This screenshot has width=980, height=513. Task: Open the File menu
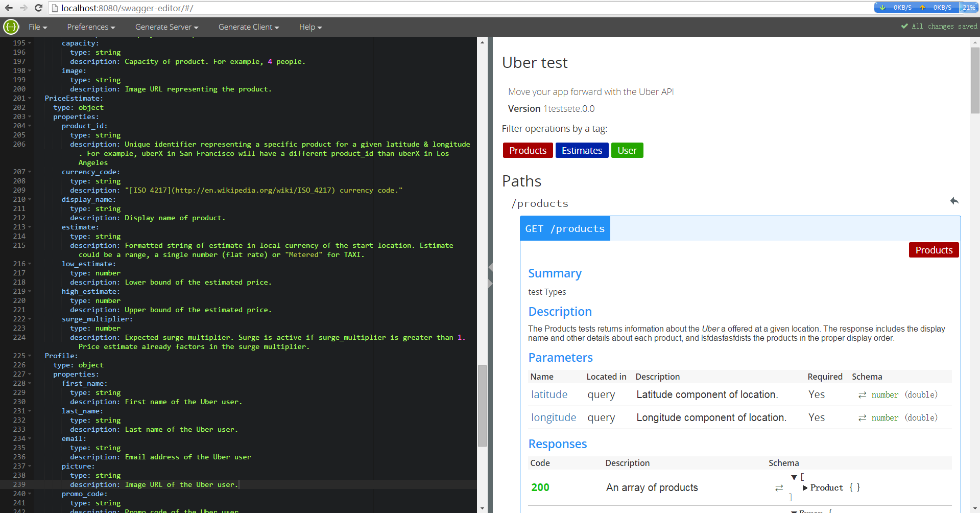pyautogui.click(x=38, y=27)
